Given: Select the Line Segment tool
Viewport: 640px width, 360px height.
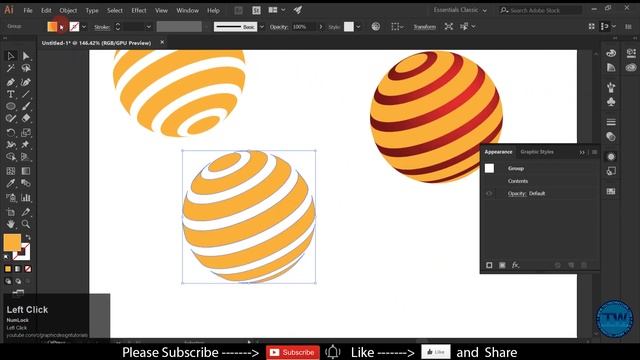Looking at the screenshot, I should (x=26, y=94).
